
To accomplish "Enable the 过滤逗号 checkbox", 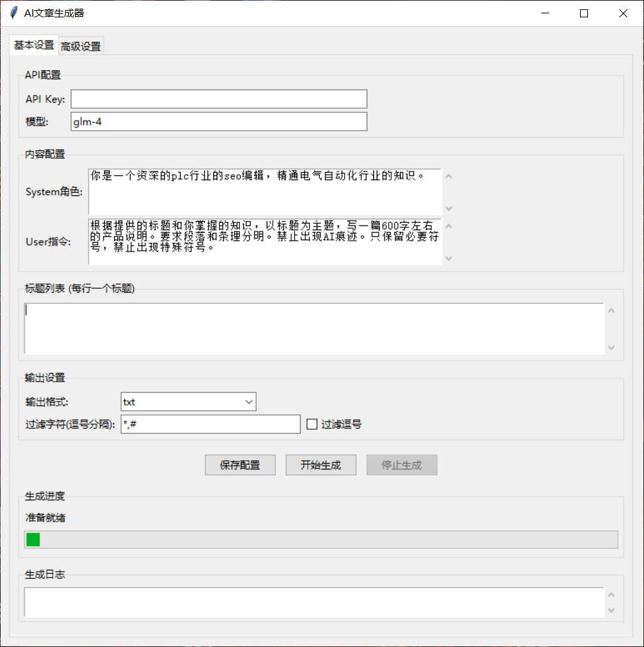I will click(x=312, y=424).
